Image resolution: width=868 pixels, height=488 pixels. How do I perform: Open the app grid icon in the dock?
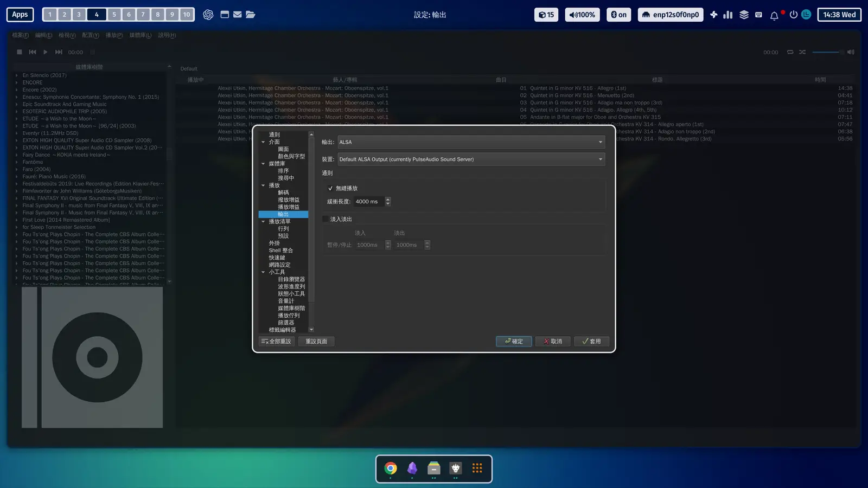point(477,468)
